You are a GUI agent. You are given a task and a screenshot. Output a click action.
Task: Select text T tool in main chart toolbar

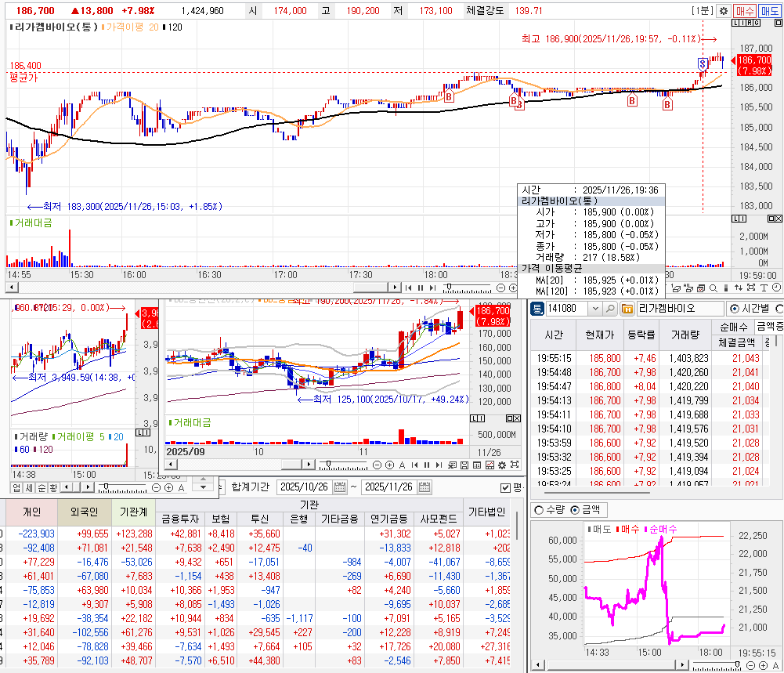tap(764, 288)
